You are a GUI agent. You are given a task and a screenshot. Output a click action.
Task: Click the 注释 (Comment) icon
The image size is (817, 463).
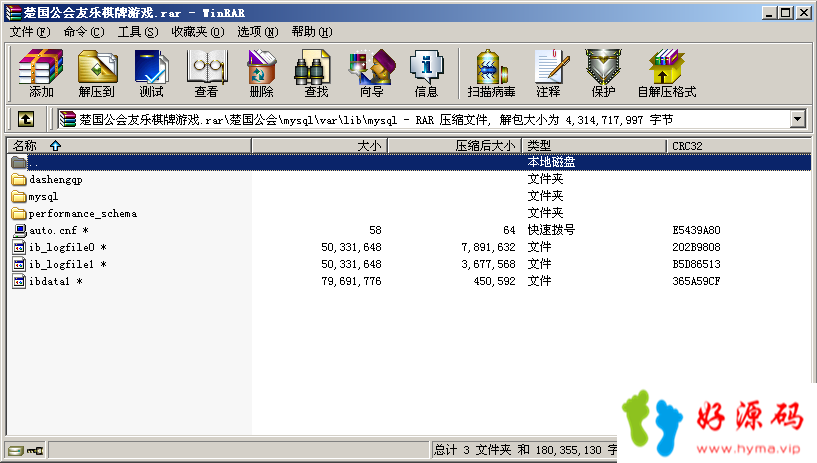[552, 66]
